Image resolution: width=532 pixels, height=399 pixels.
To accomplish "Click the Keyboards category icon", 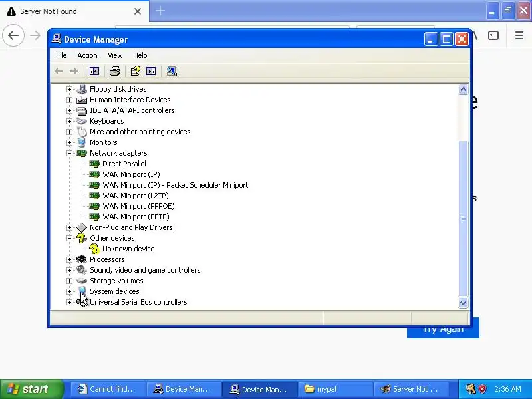I will (x=81, y=121).
